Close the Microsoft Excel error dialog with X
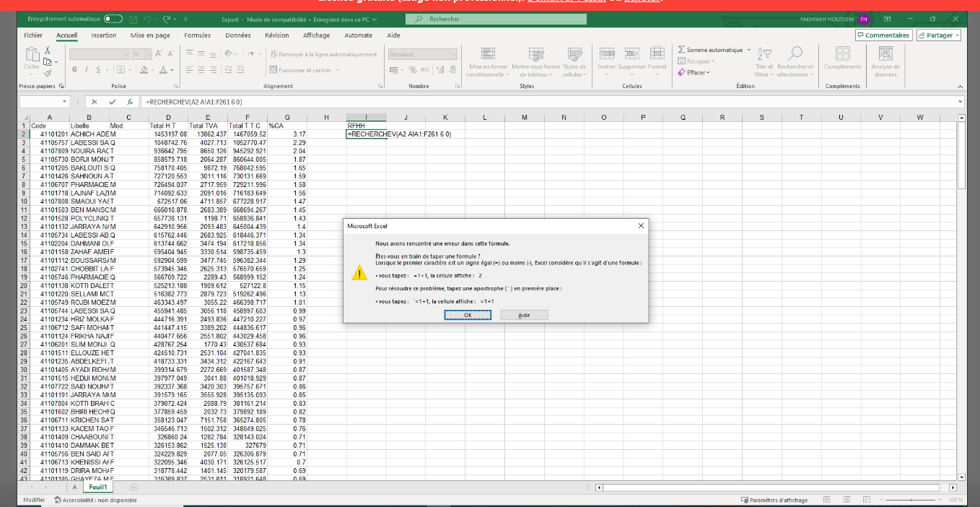Screen dimensions: 980x507 coord(641,226)
